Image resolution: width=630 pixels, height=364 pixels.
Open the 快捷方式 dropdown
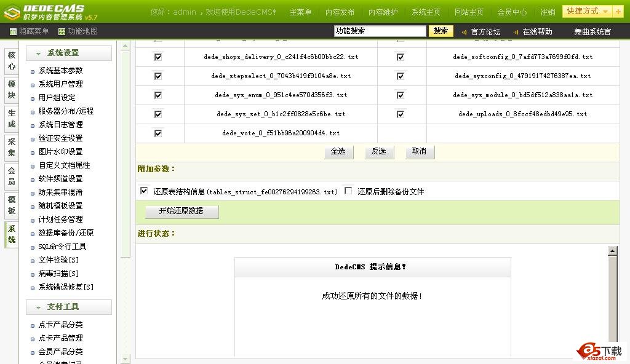605,12
